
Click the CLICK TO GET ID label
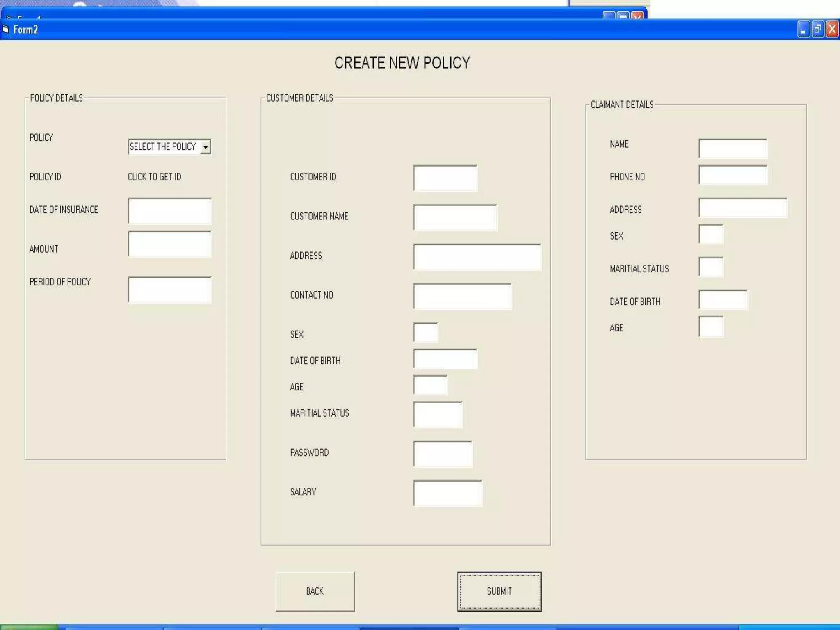pos(154,177)
